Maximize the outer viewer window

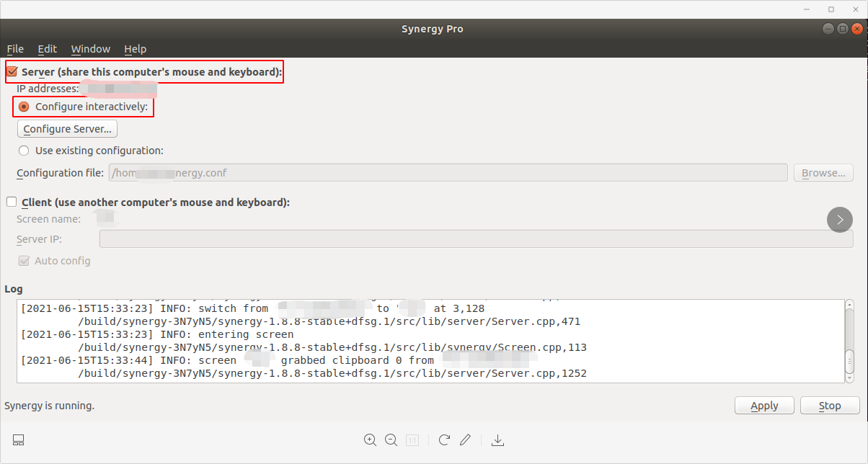831,9
